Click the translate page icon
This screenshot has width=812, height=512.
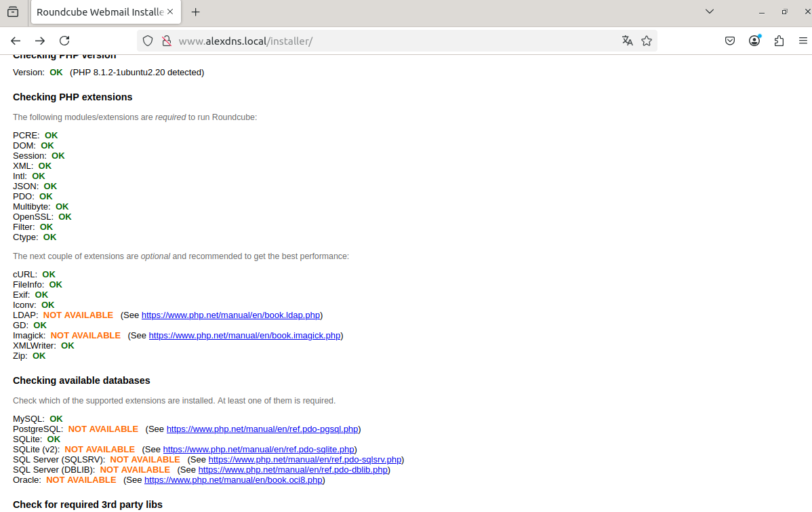click(x=627, y=41)
